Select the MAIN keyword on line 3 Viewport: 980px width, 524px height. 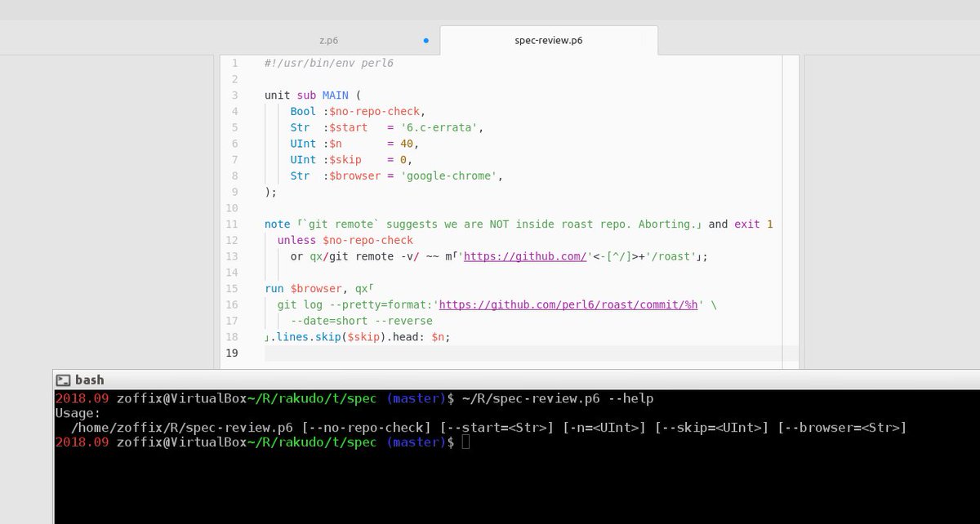click(x=337, y=95)
